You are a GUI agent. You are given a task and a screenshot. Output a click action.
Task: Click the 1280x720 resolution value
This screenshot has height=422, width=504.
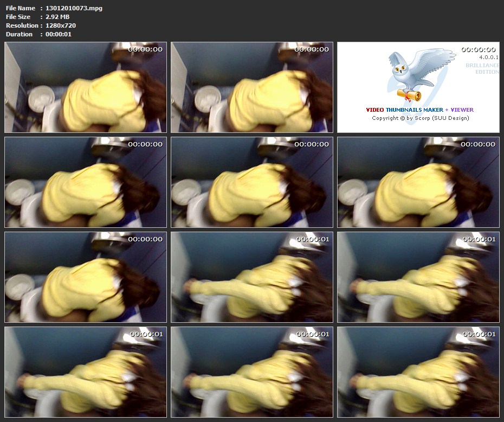[61, 25]
